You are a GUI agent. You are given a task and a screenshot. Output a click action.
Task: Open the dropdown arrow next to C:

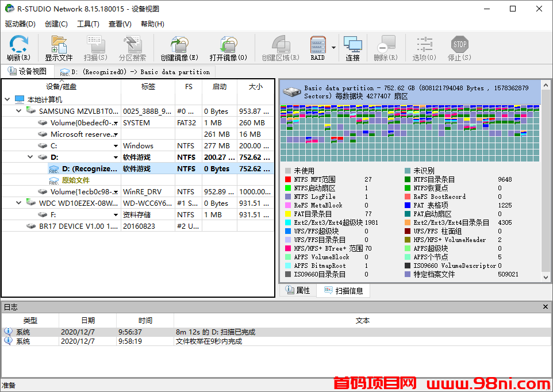(x=116, y=145)
